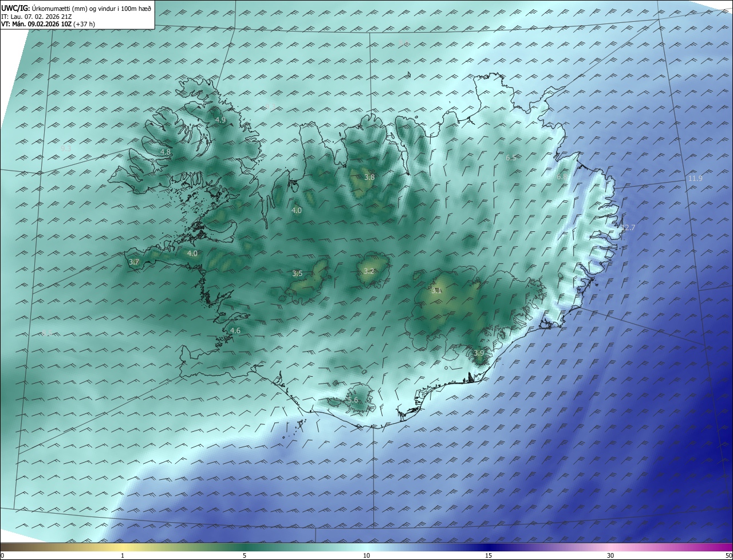Click the 5.6 value label

click(x=353, y=400)
